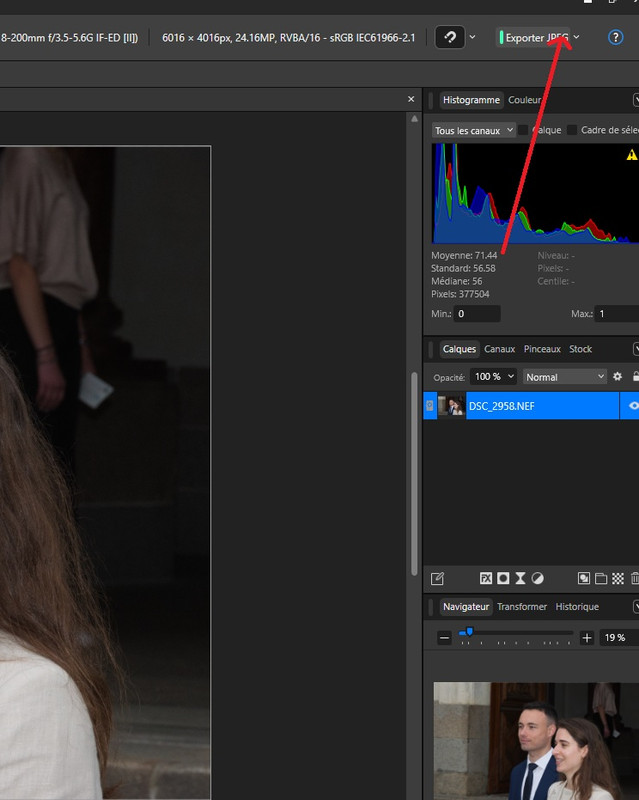Click the duplicate layer icon

583,578
